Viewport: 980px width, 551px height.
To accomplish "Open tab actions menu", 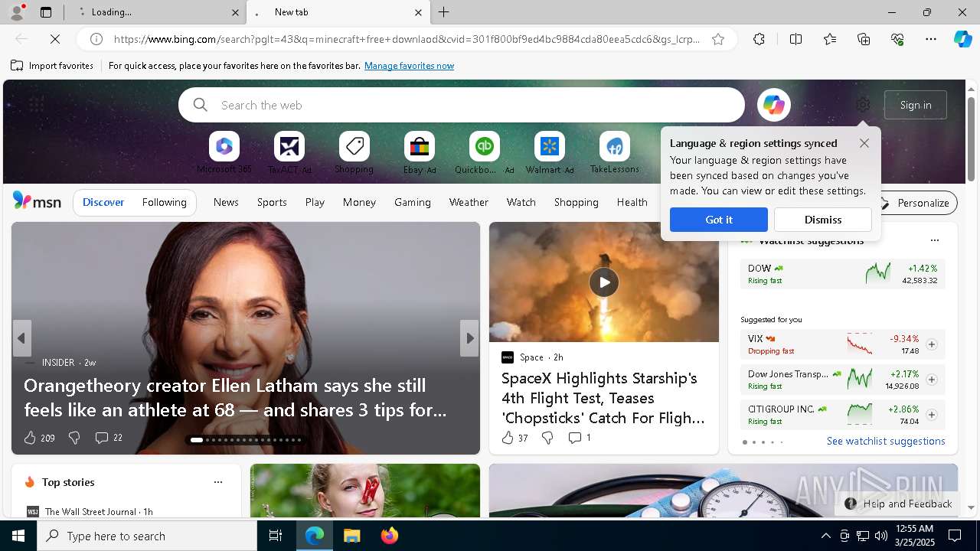I will (46, 12).
